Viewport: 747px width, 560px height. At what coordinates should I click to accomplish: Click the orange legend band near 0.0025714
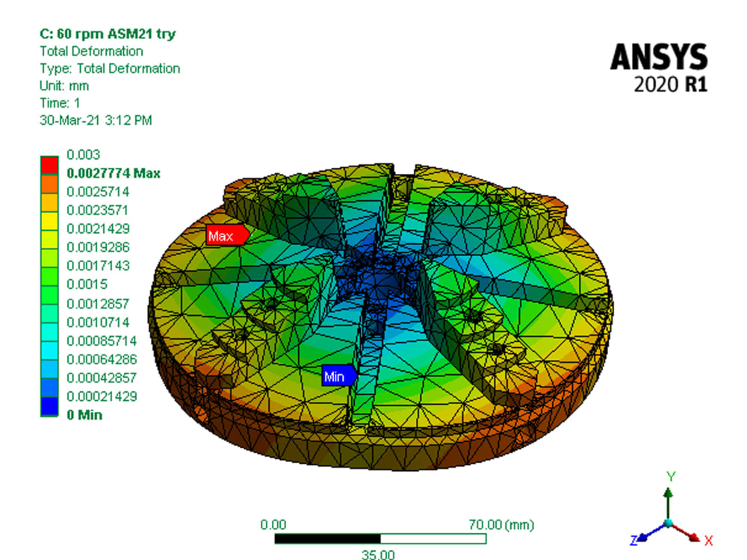point(49,184)
